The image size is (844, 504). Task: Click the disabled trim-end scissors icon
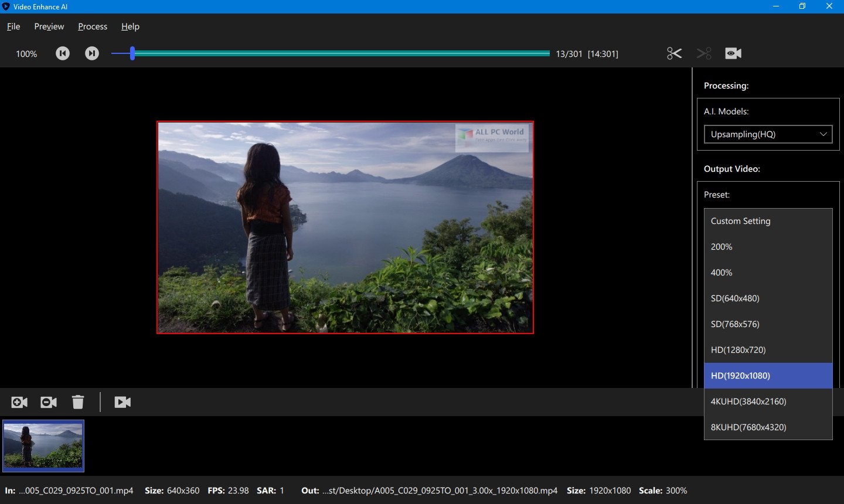click(x=703, y=53)
